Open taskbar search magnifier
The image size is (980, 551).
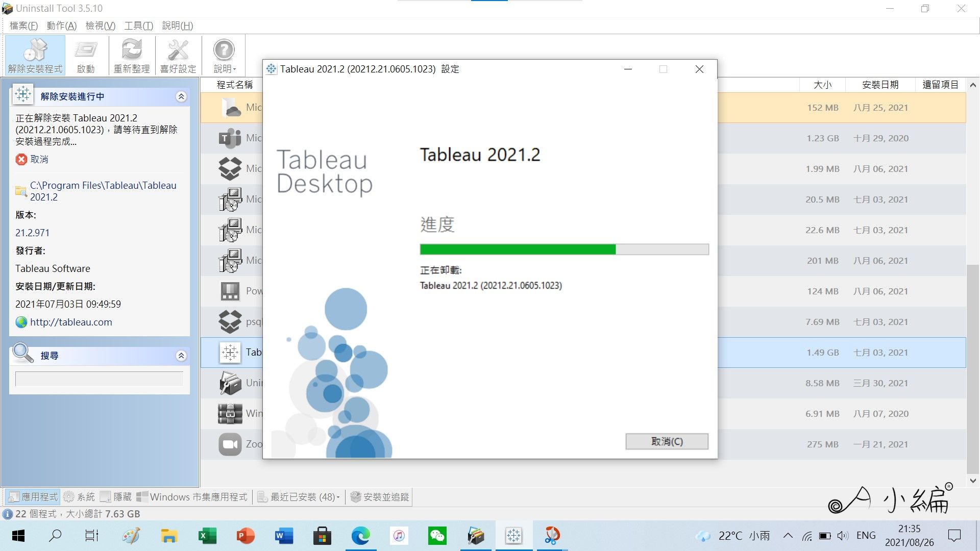[55, 536]
